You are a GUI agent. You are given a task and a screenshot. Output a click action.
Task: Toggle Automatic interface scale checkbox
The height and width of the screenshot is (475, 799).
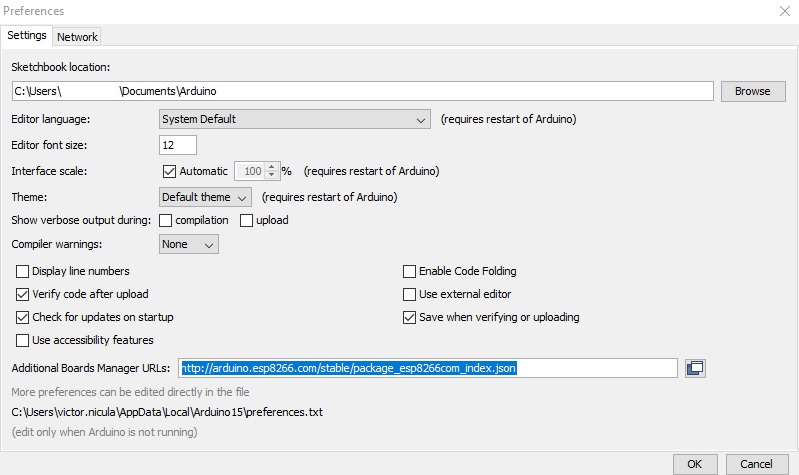pyautogui.click(x=169, y=171)
